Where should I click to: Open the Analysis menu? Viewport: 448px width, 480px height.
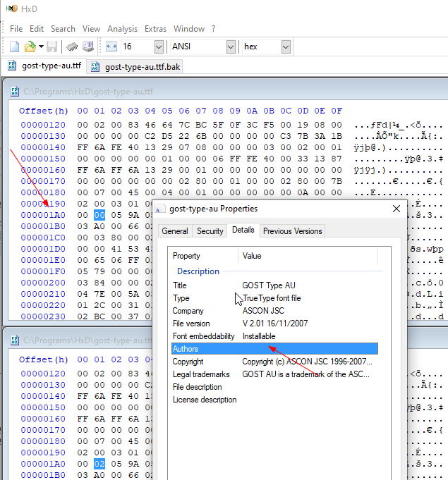[x=122, y=29]
